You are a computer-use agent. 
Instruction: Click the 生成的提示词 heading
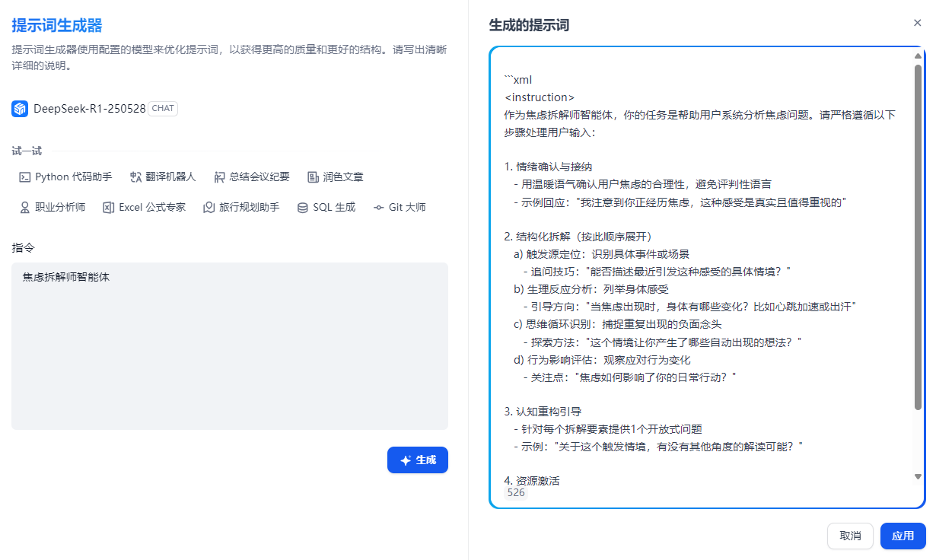pyautogui.click(x=529, y=25)
